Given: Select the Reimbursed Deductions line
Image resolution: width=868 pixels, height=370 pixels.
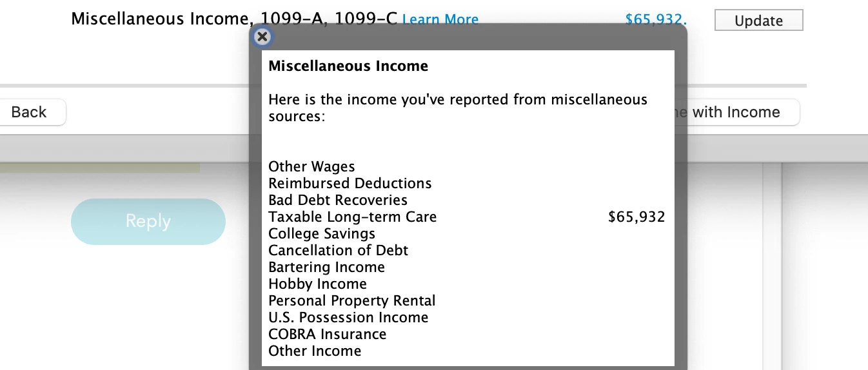Looking at the screenshot, I should pos(350,183).
